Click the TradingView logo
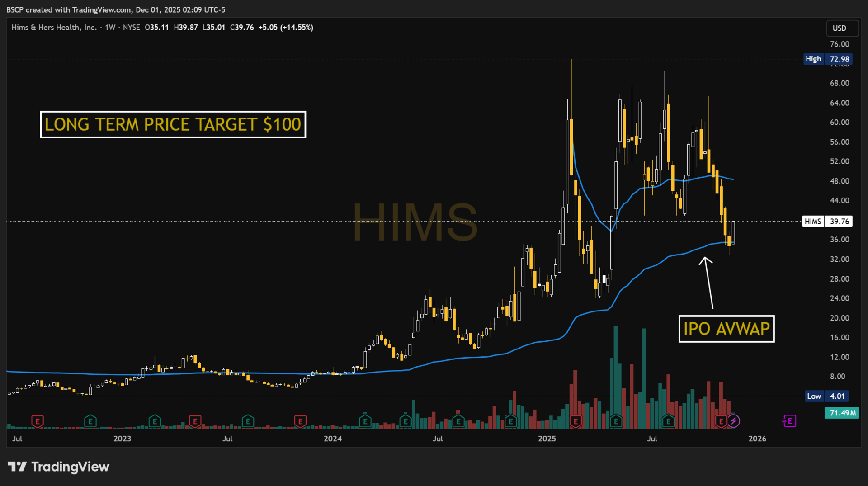 pyautogui.click(x=59, y=467)
